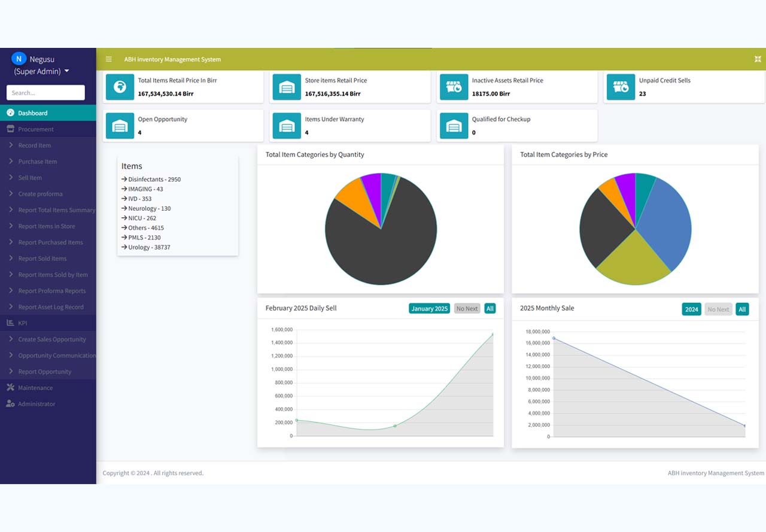766x532 pixels.
Task: Expand the Maintenance sidebar section
Action: [x=35, y=388]
